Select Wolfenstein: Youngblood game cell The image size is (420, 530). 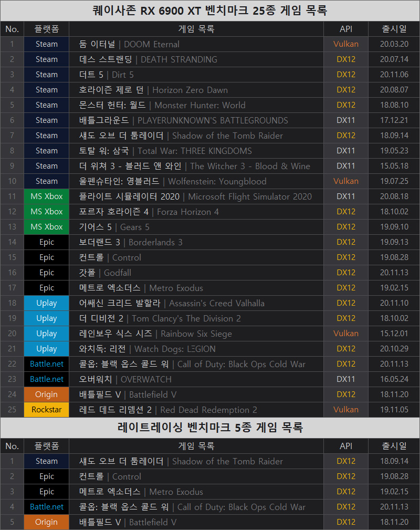pyautogui.click(x=196, y=181)
